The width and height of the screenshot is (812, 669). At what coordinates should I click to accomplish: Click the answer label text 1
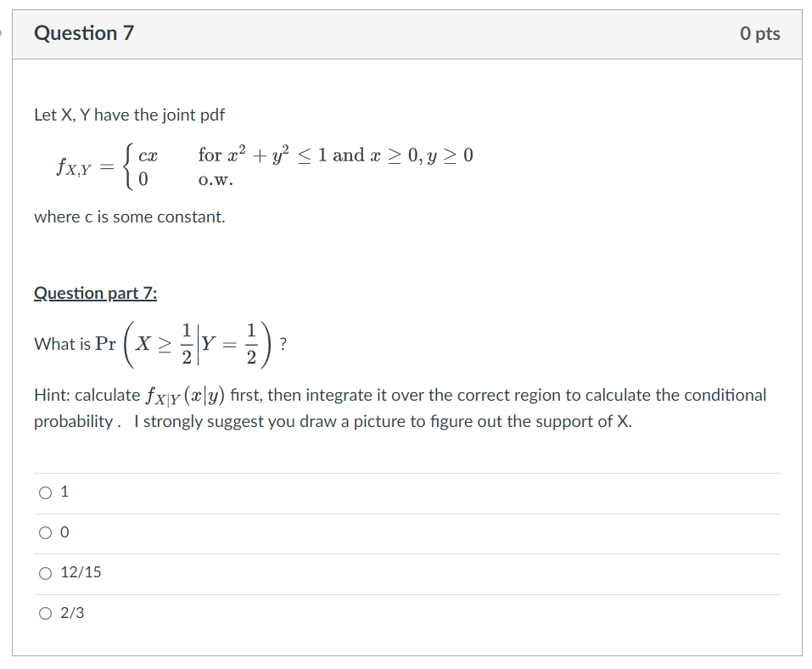63,491
